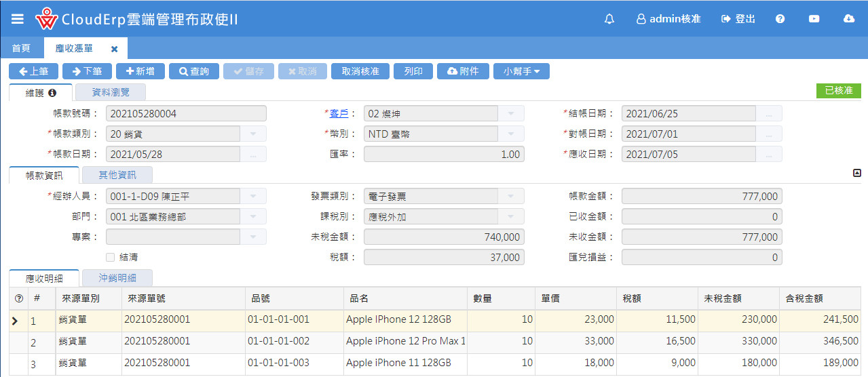868x377 pixels.
Task: Click the YouTube video icon
Action: click(814, 19)
